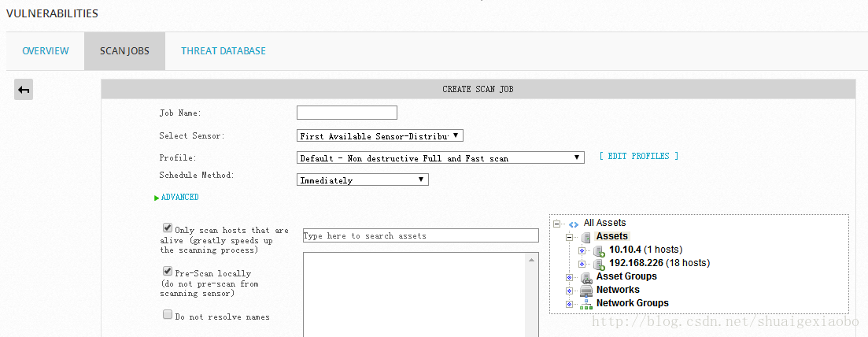Toggle the Pre-Scan locally checkbox

[167, 271]
